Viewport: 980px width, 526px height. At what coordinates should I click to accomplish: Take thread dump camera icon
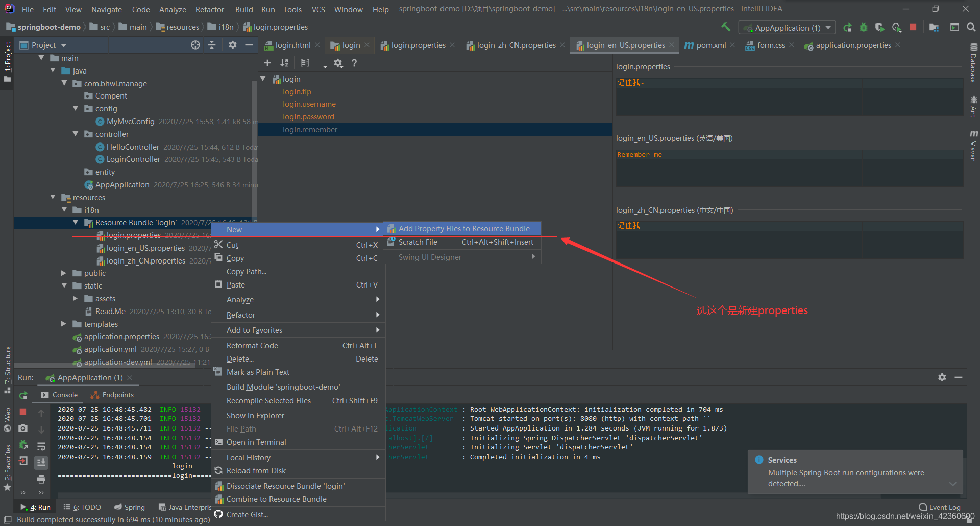pos(23,428)
